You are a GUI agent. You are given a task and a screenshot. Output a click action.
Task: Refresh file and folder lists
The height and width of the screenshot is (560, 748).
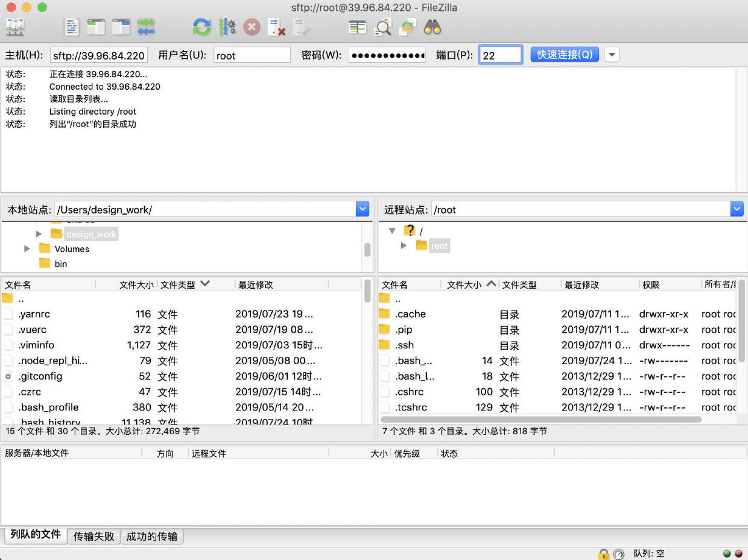click(x=202, y=27)
